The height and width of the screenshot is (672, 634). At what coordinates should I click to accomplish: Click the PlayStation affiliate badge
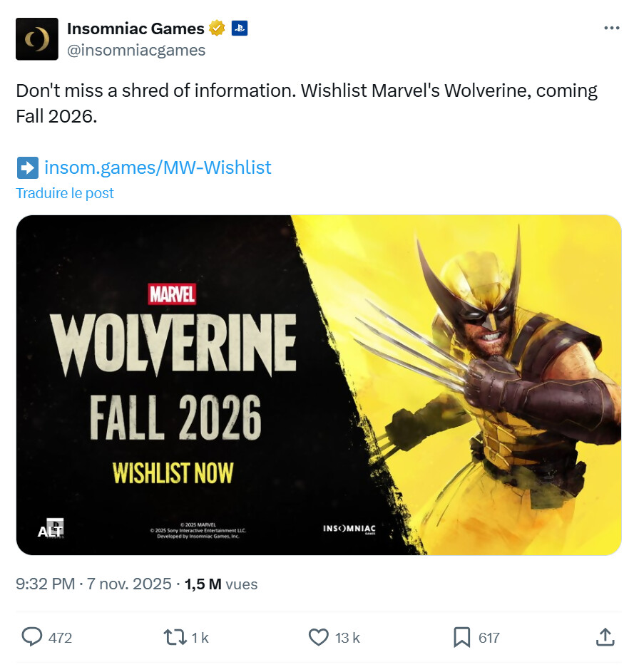(x=240, y=29)
